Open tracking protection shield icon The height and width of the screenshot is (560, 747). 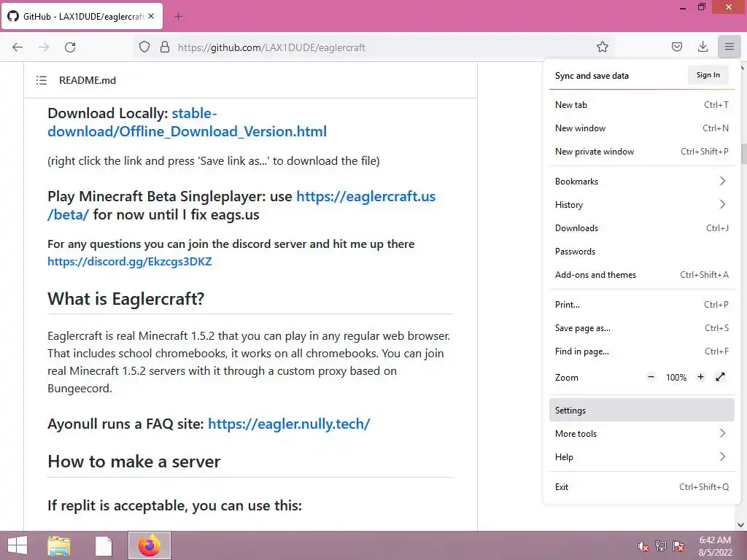(144, 47)
